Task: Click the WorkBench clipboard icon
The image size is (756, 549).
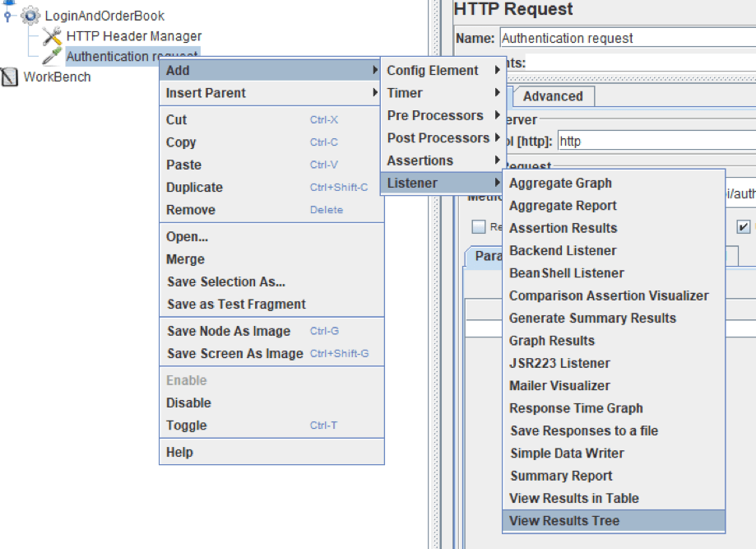Action: [9, 77]
